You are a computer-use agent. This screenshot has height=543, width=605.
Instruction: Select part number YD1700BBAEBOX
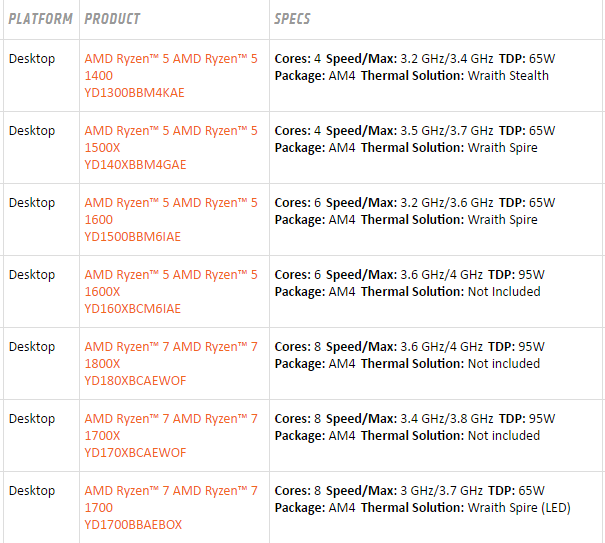pos(133,525)
